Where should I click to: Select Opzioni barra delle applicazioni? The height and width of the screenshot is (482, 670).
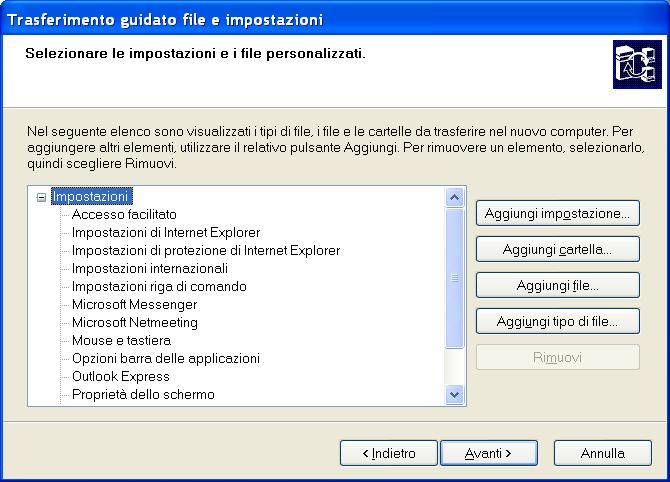pyautogui.click(x=166, y=359)
